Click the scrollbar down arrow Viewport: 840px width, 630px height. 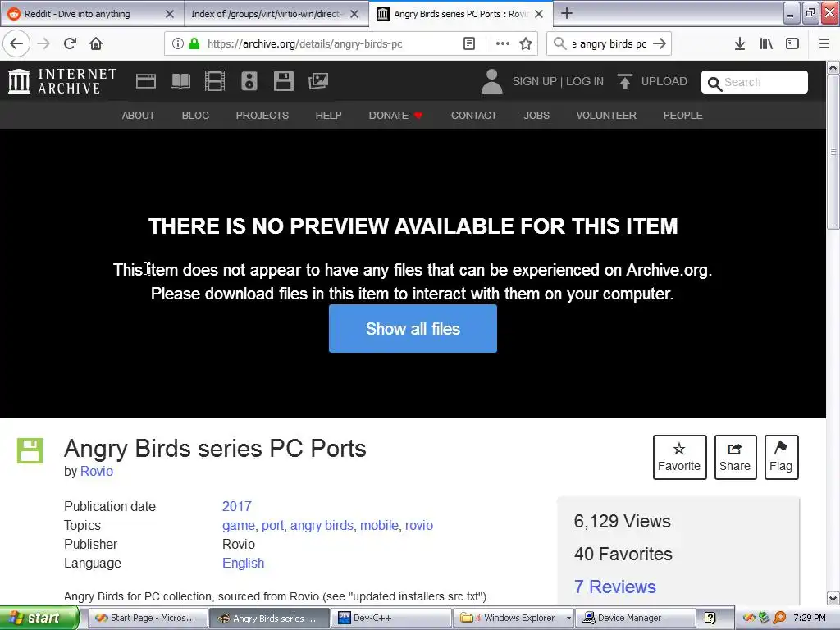[833, 598]
